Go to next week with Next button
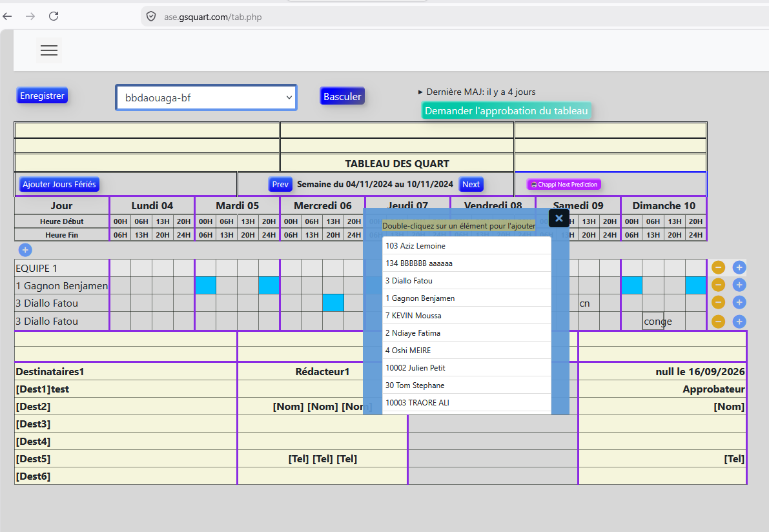The height and width of the screenshot is (532, 769). pyautogui.click(x=471, y=185)
